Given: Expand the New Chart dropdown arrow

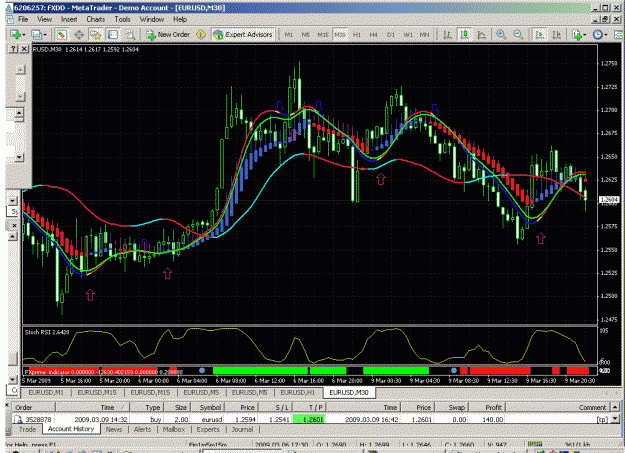Looking at the screenshot, I should click(x=24, y=35).
